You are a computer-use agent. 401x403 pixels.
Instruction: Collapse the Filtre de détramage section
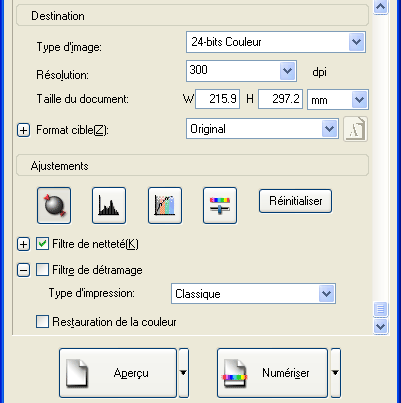coord(23,270)
